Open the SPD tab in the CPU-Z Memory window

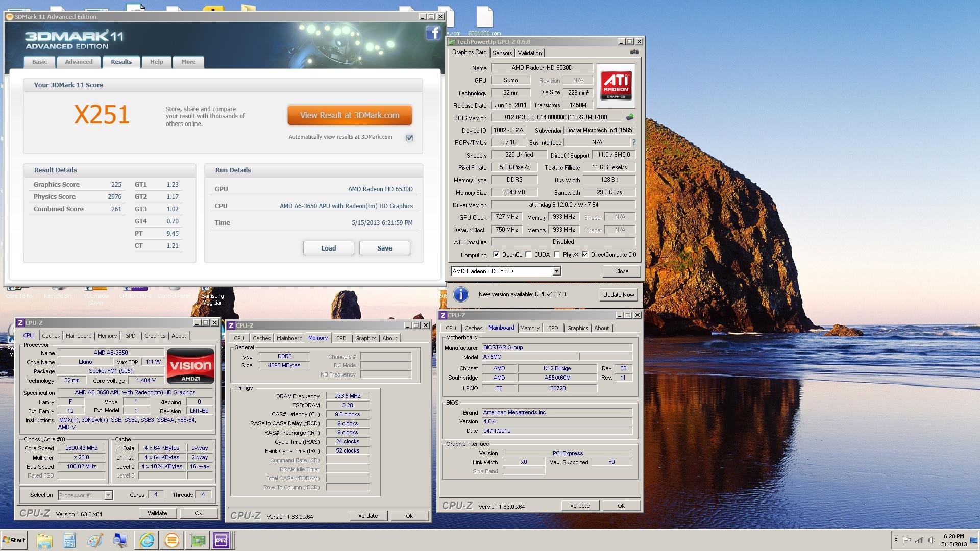pyautogui.click(x=341, y=338)
